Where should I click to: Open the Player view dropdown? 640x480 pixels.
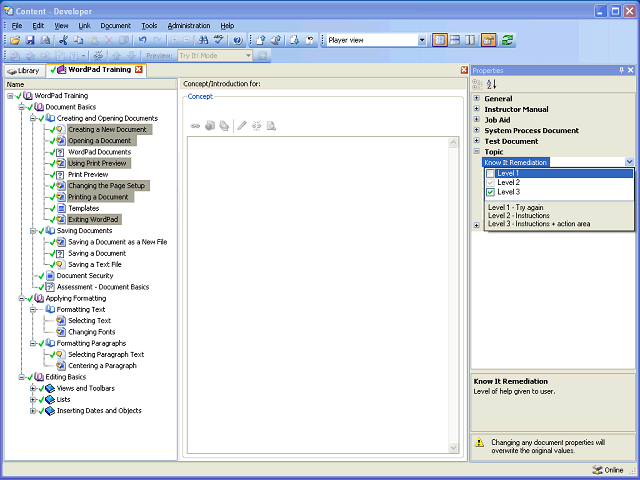coord(422,40)
